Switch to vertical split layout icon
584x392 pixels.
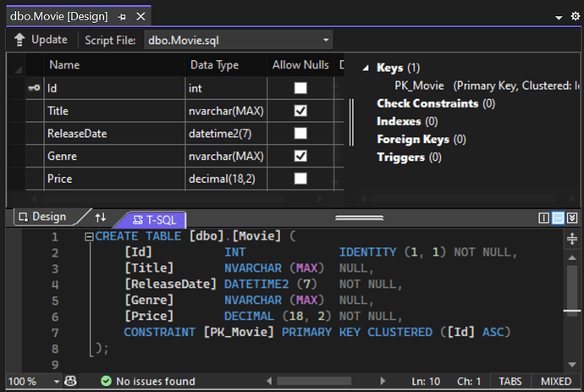coord(543,218)
